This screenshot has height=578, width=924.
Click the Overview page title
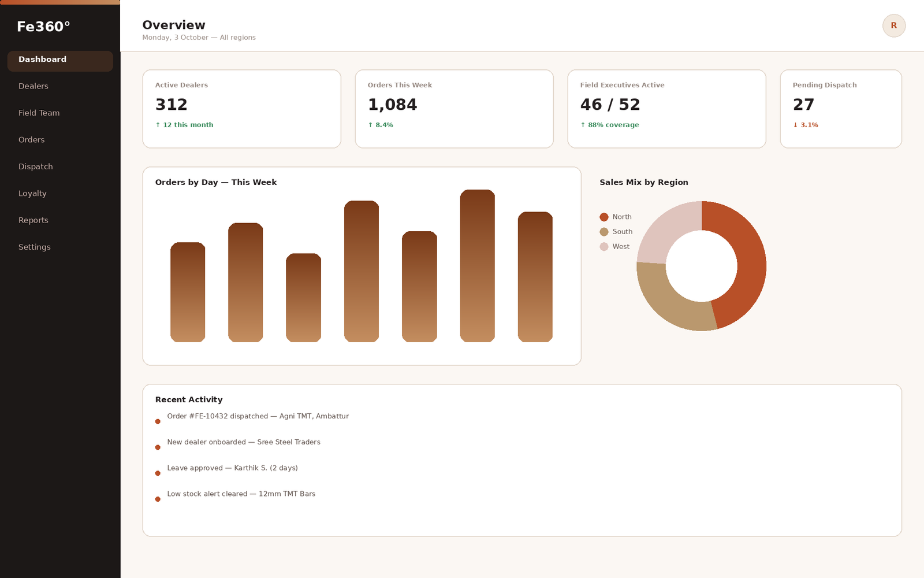tap(174, 25)
